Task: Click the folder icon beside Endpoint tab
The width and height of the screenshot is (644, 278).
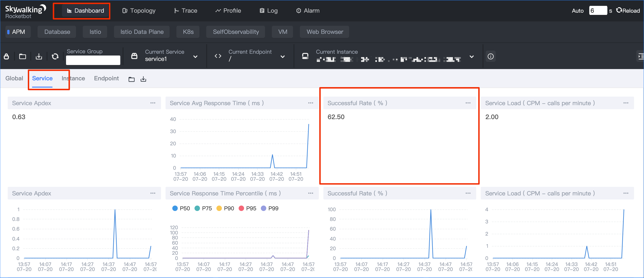Action: [132, 79]
